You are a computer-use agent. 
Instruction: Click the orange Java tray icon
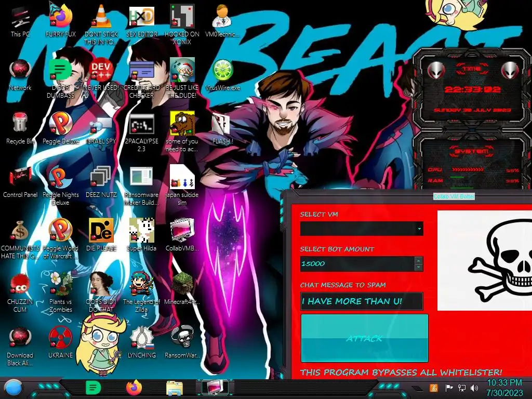click(x=434, y=388)
